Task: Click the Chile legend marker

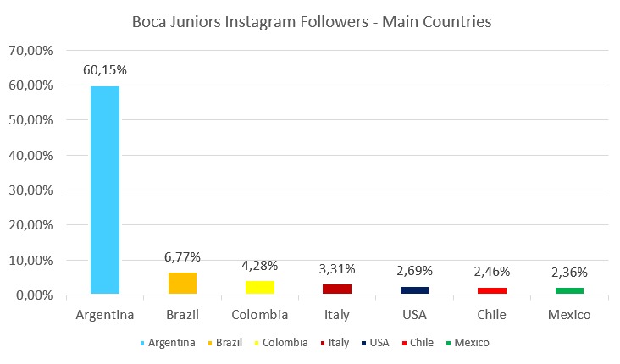Action: tap(403, 344)
